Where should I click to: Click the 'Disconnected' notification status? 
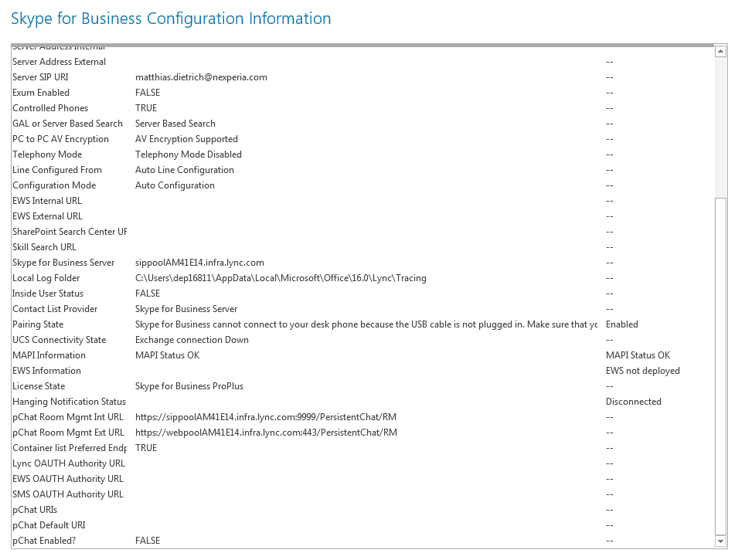click(x=634, y=402)
